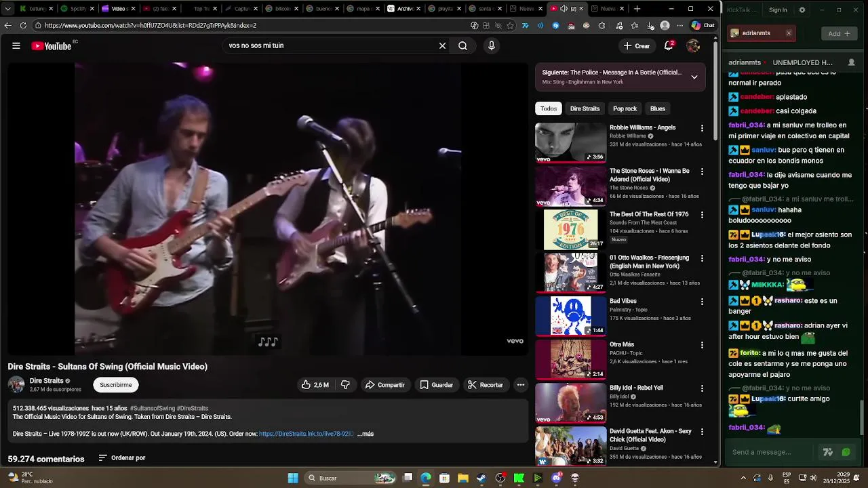Select the Blues filter chip
868x488 pixels.
[x=658, y=108]
